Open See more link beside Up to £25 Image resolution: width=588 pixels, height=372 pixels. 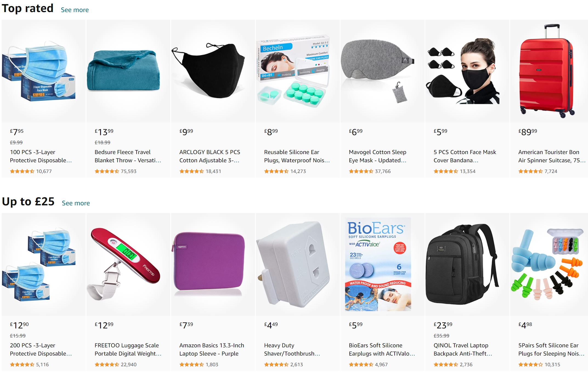(76, 203)
